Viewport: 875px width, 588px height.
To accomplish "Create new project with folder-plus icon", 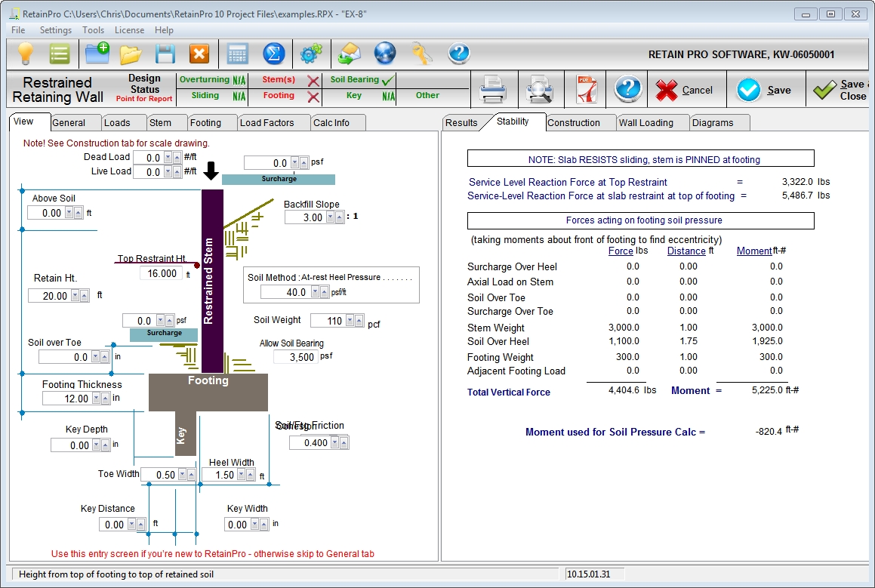I will pyautogui.click(x=97, y=54).
